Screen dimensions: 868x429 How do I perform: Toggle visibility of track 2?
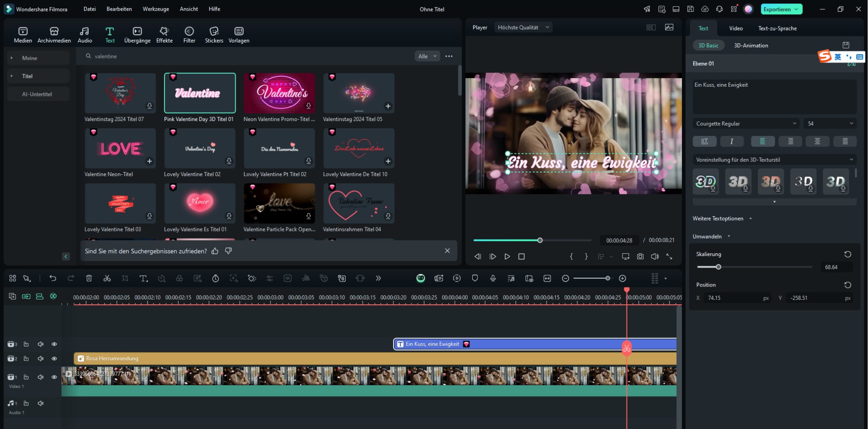pyautogui.click(x=54, y=358)
